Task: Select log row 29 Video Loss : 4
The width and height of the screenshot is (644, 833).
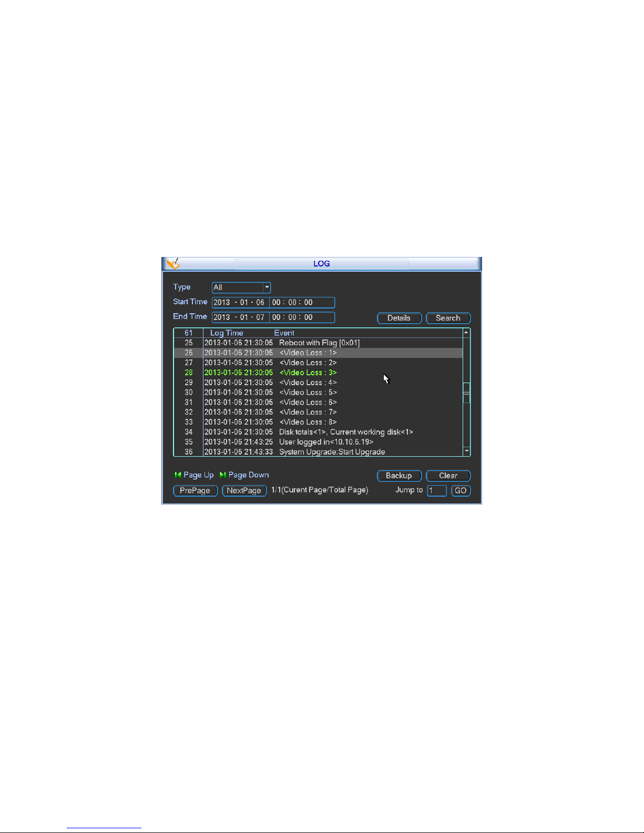Action: [x=318, y=383]
